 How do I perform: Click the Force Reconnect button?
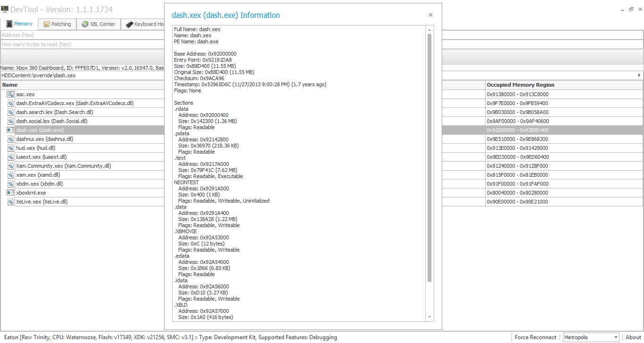point(536,337)
